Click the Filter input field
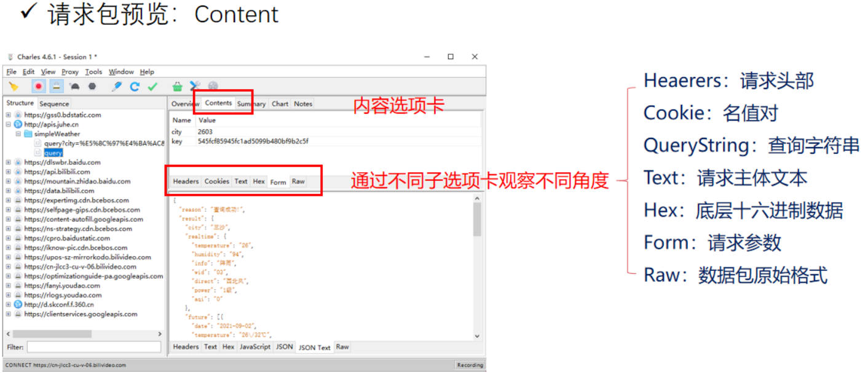 click(93, 348)
